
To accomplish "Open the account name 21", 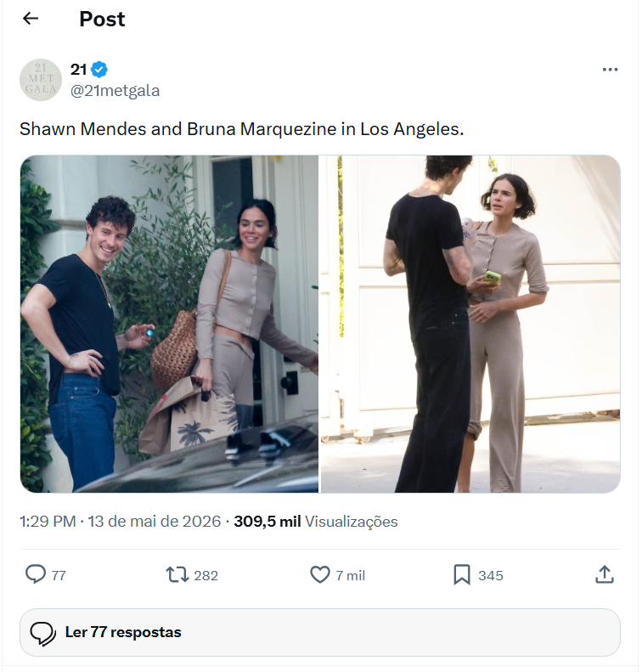I will pos(78,70).
